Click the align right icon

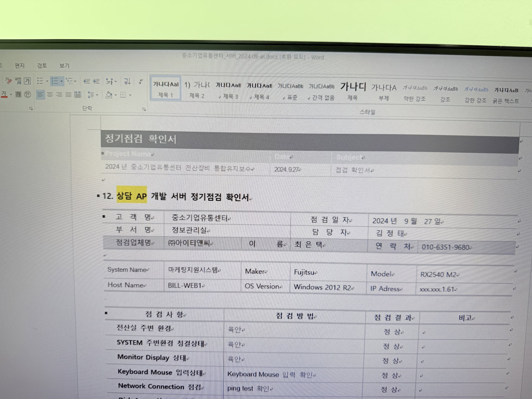click(59, 95)
